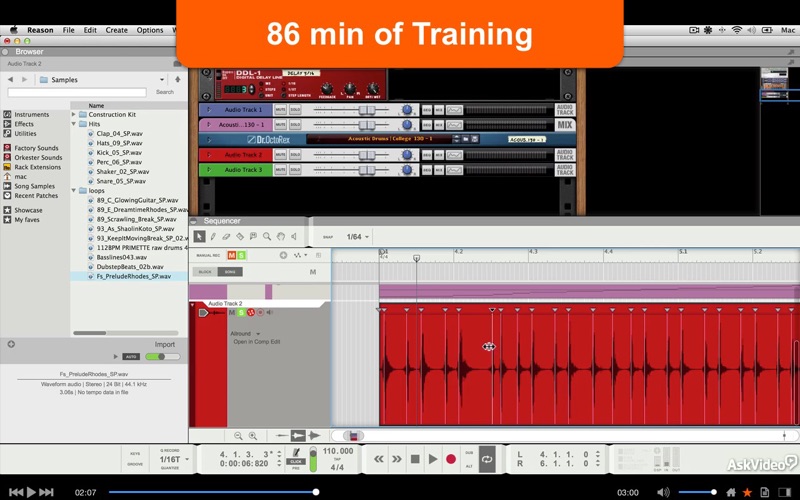
Task: Open the Apple menu
Action: pos(14,30)
